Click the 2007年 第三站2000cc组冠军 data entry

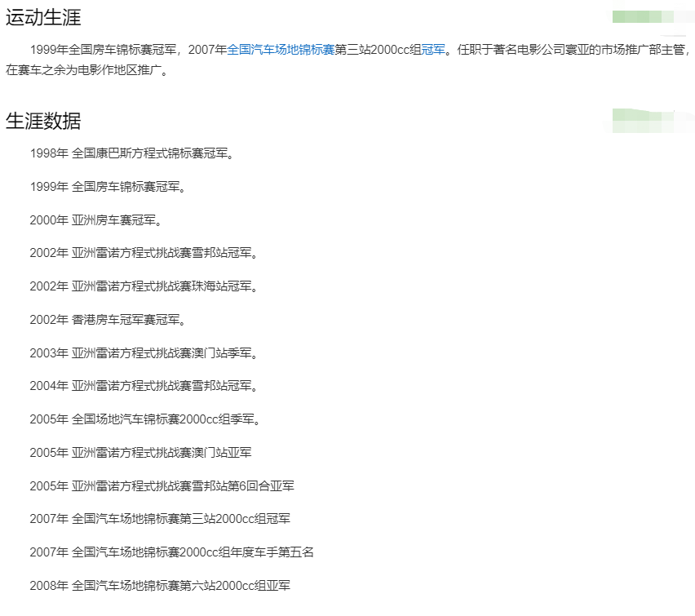pyautogui.click(x=160, y=519)
